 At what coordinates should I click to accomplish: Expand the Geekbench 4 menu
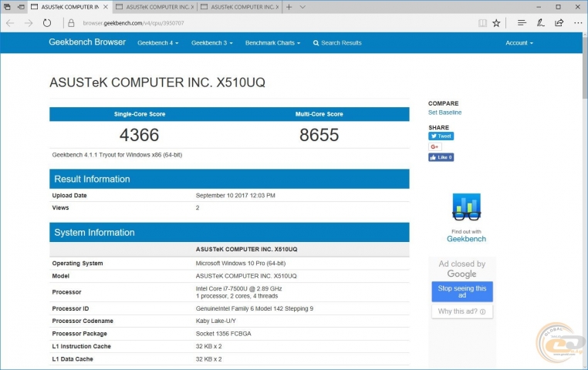pyautogui.click(x=157, y=43)
